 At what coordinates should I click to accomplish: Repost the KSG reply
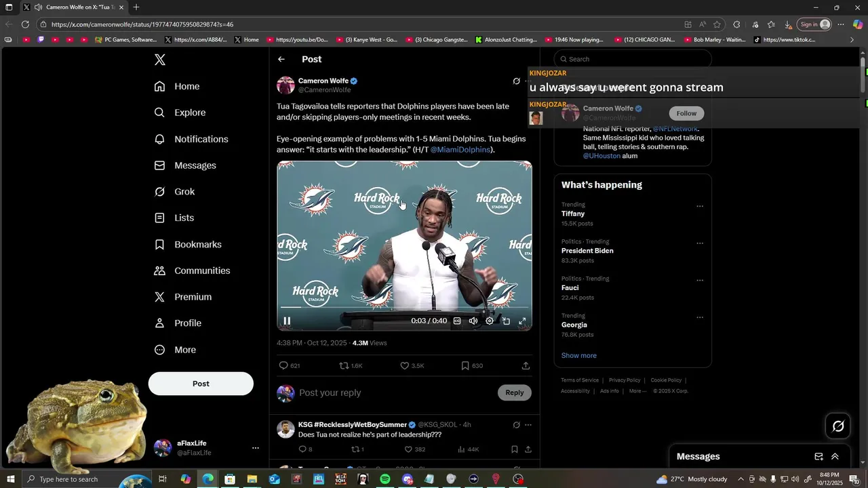[357, 449]
